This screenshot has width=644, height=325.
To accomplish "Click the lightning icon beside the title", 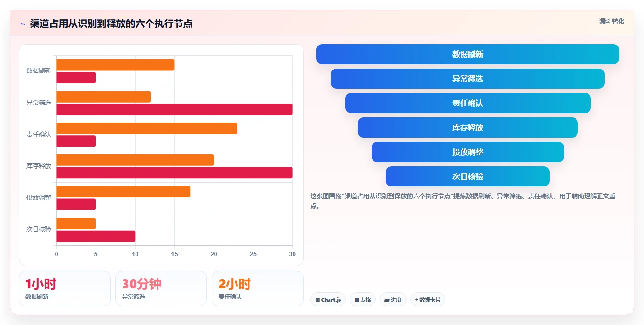I will pyautogui.click(x=23, y=24).
